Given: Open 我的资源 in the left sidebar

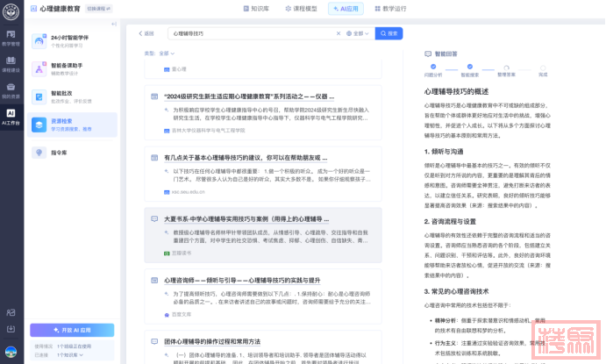Looking at the screenshot, I should coord(11,90).
